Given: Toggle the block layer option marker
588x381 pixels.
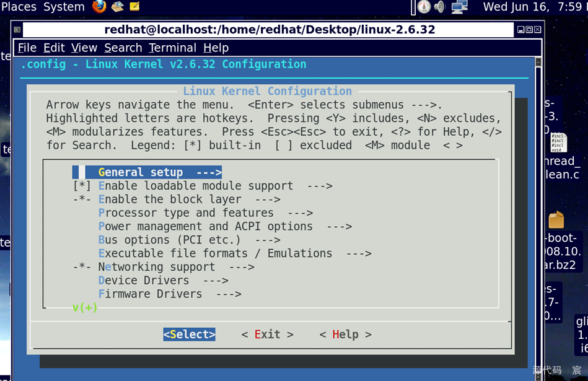Looking at the screenshot, I should pyautogui.click(x=82, y=199).
